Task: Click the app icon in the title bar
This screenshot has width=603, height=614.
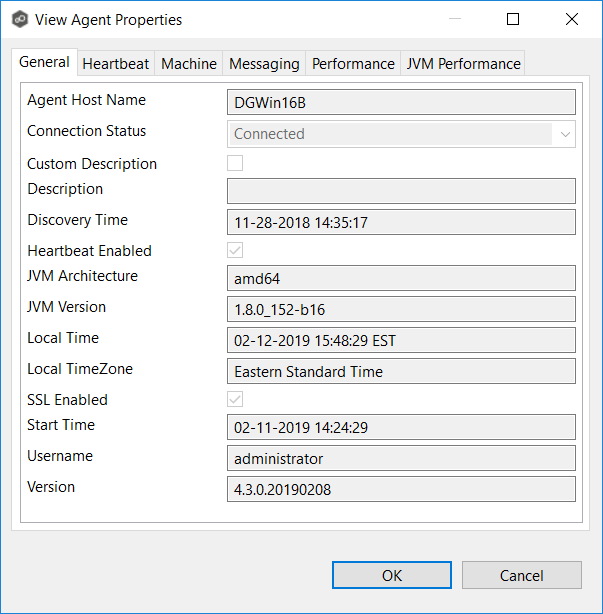Action: click(x=18, y=19)
